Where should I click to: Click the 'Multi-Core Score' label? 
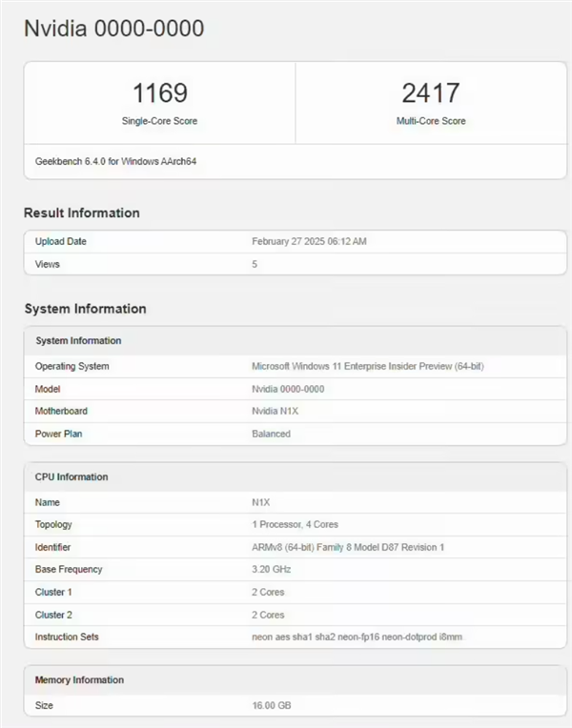pyautogui.click(x=431, y=121)
